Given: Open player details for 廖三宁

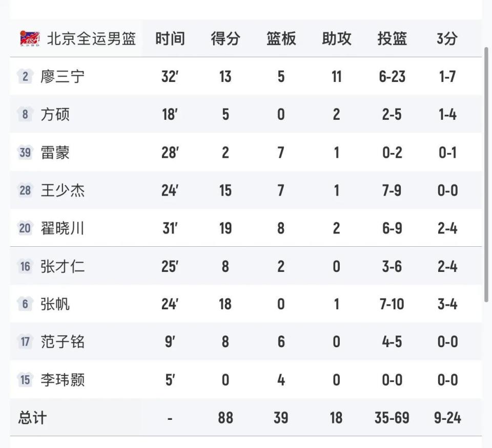Looking at the screenshot, I should pyautogui.click(x=61, y=76).
